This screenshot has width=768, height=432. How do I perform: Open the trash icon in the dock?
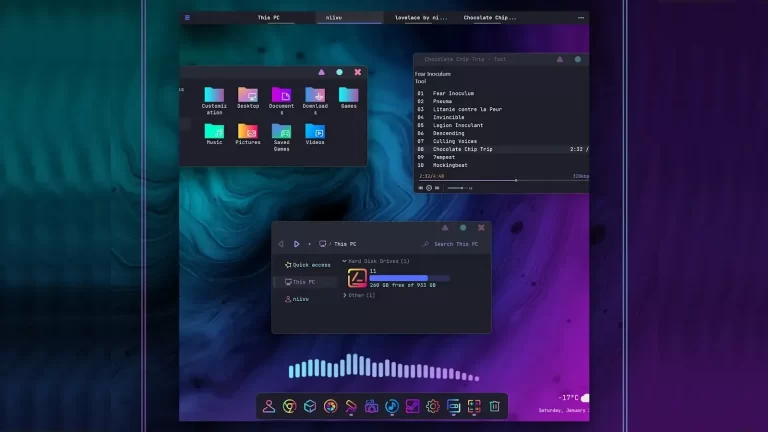494,406
